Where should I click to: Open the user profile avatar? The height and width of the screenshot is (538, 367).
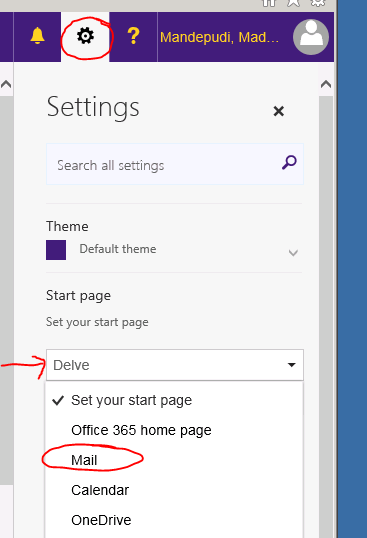[311, 37]
